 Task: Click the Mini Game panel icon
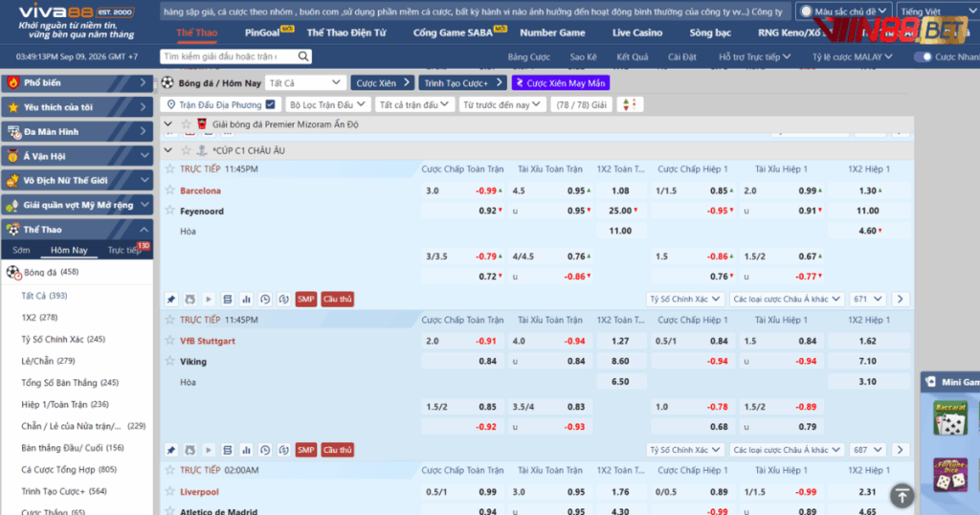tap(930, 382)
